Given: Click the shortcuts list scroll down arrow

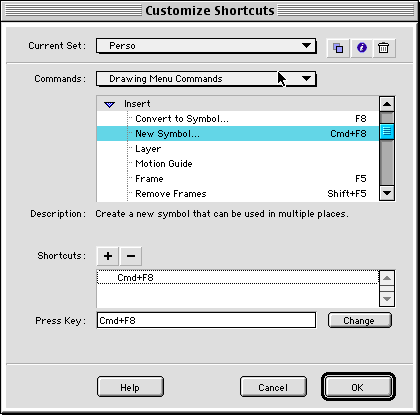Looking at the screenshot, I should click(387, 299).
